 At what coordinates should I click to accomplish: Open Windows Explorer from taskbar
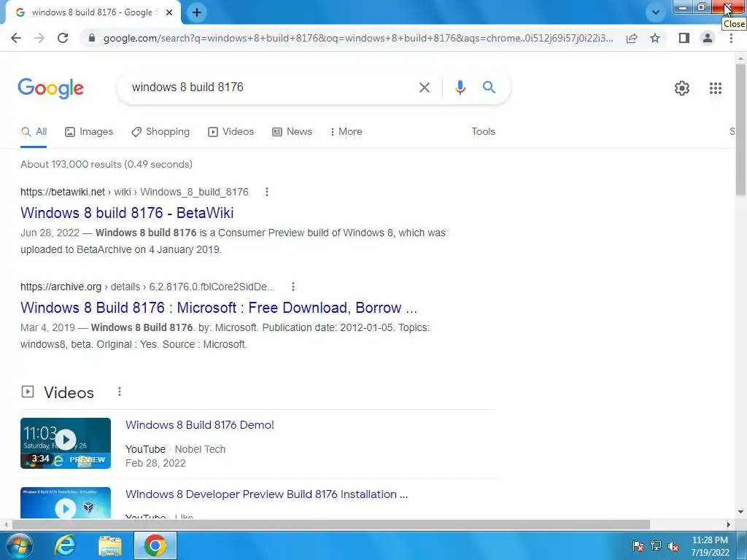(x=110, y=545)
